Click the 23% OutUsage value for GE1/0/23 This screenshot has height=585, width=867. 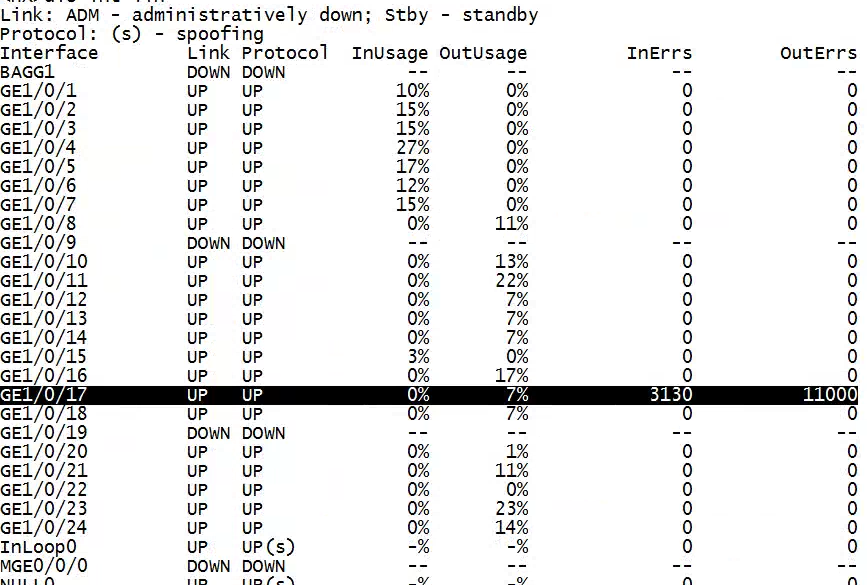coord(511,509)
